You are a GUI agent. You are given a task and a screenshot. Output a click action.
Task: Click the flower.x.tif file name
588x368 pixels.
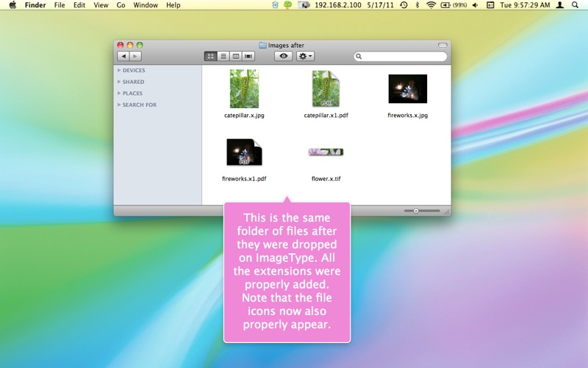(326, 179)
